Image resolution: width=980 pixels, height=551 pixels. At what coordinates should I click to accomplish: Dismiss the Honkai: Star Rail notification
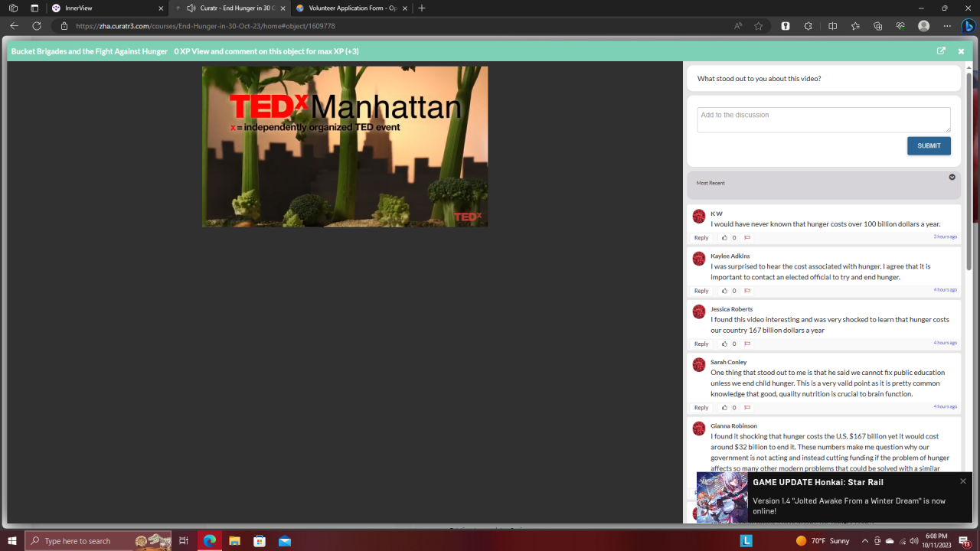pyautogui.click(x=963, y=481)
